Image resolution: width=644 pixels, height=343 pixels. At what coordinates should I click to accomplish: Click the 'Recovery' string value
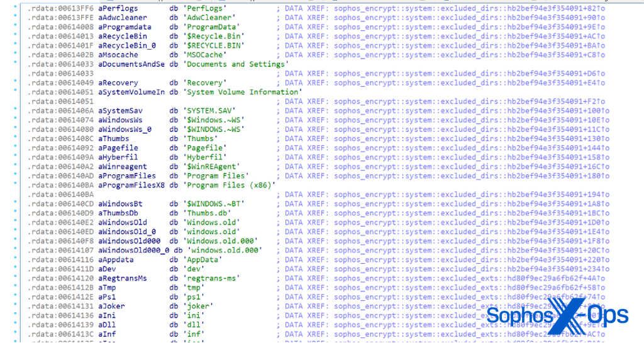click(204, 83)
